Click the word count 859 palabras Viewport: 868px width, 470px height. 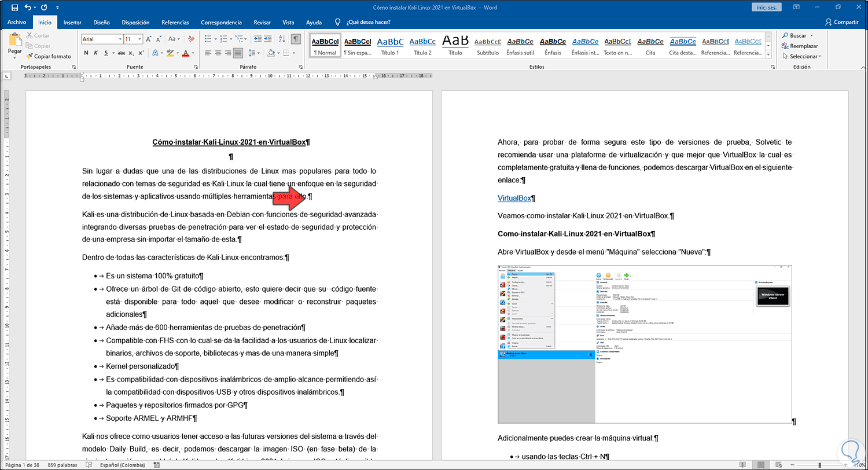(x=61, y=465)
